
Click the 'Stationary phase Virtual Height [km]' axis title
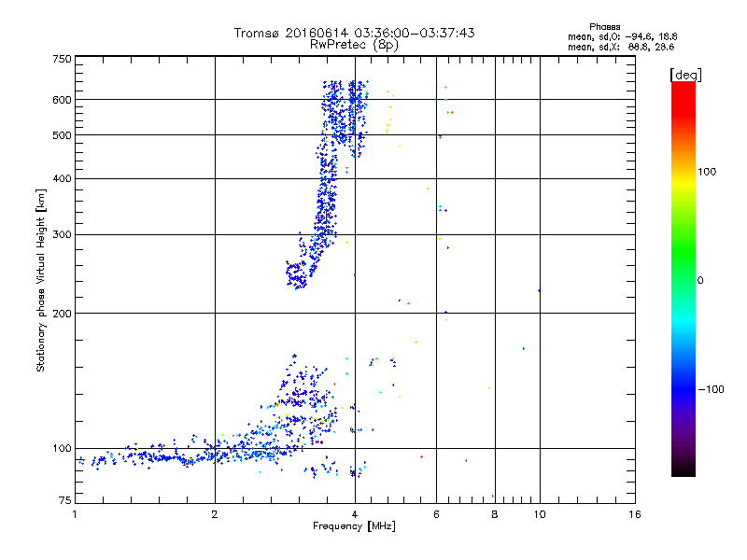(40, 280)
